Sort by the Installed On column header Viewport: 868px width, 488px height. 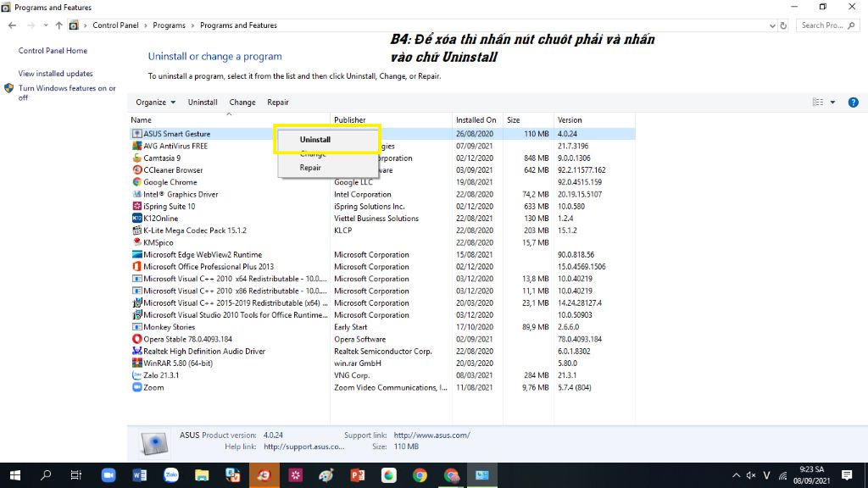(x=477, y=120)
